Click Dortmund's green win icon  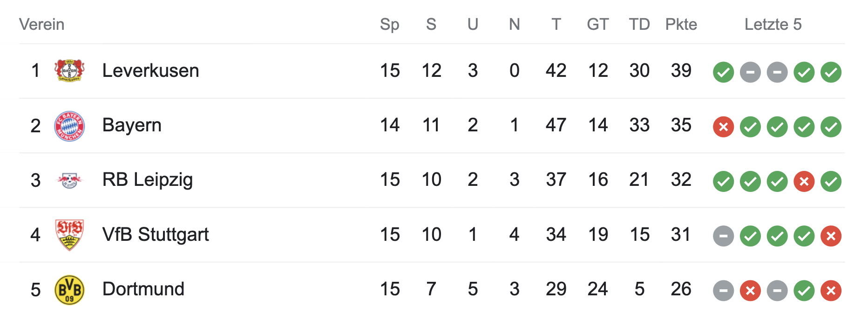tap(804, 291)
